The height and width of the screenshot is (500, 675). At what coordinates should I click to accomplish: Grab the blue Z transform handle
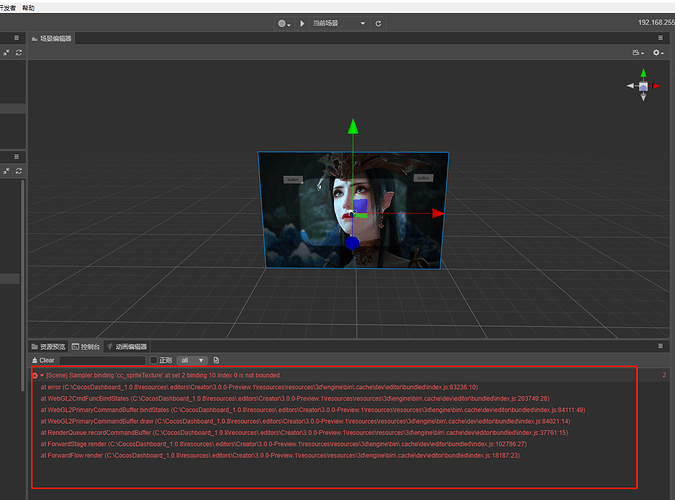coord(352,243)
